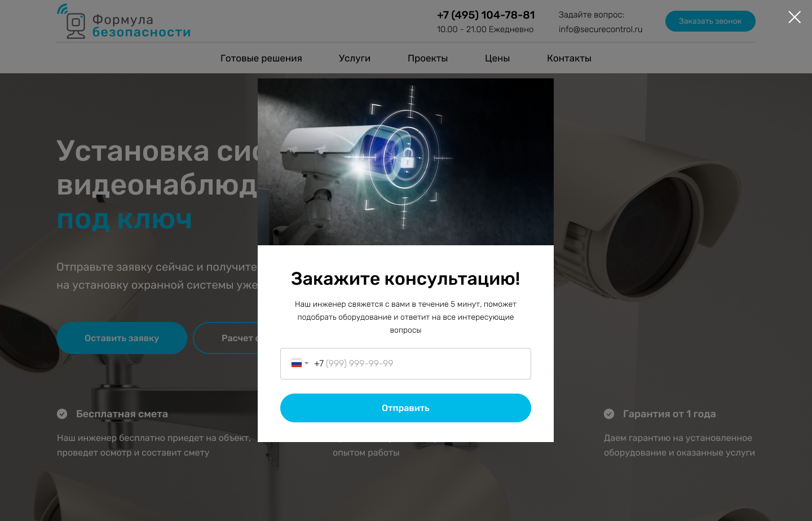Screen dimensions: 812x521
Task: Click the Оставить заявку button
Action: (122, 338)
